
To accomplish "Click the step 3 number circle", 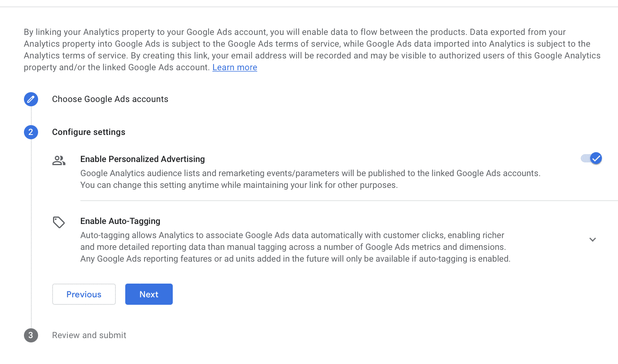I will click(31, 335).
